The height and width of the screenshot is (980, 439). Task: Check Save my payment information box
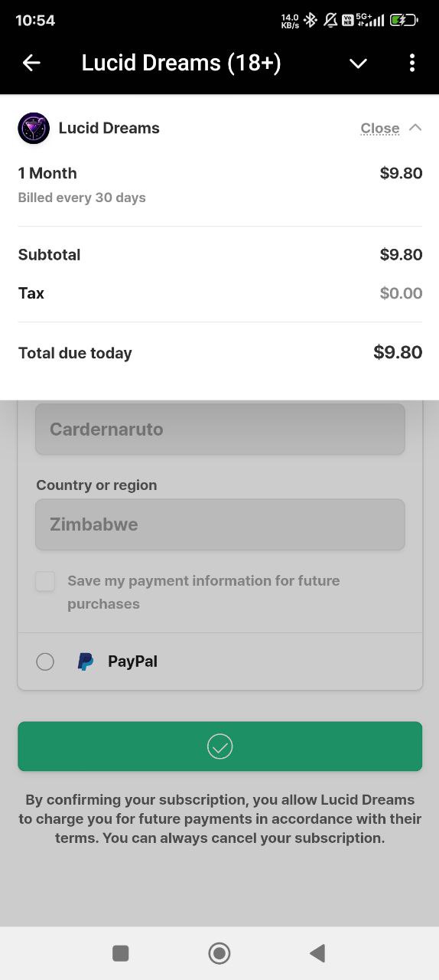[45, 581]
